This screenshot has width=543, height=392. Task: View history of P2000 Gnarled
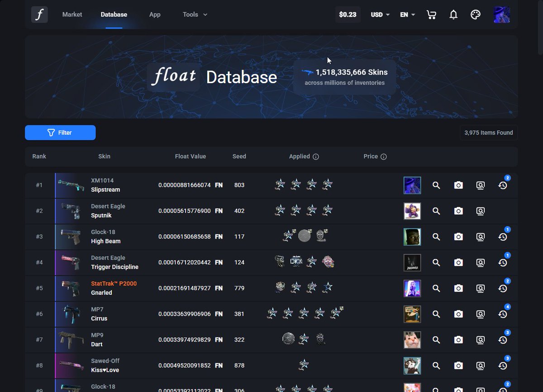point(503,288)
